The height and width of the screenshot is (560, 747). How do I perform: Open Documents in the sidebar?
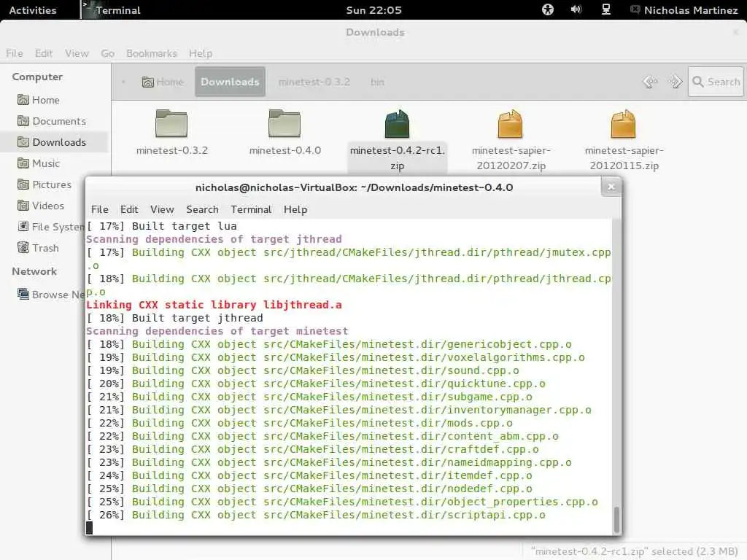pos(52,121)
